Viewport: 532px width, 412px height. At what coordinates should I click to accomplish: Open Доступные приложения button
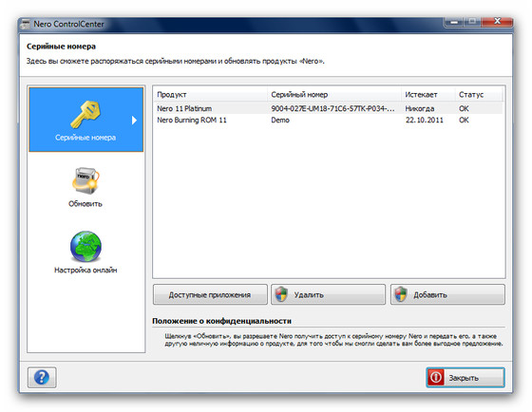pos(210,294)
